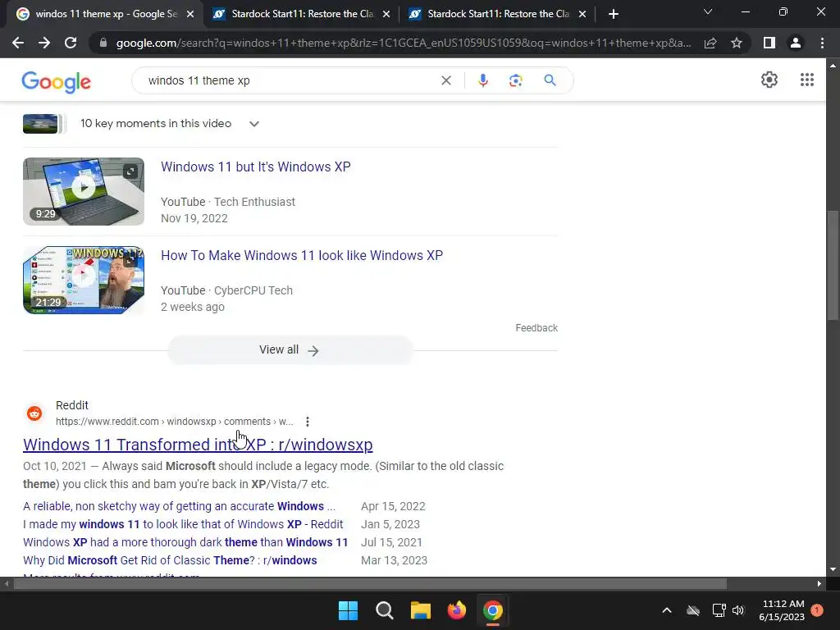Open the clock and date panel
Screen dimensions: 840x630
coord(782,610)
